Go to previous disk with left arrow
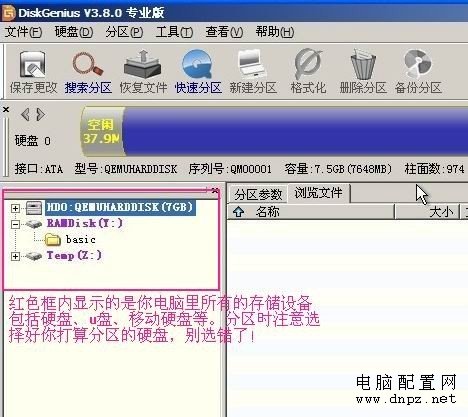Viewport: 468px width, 417px height. 25,115
